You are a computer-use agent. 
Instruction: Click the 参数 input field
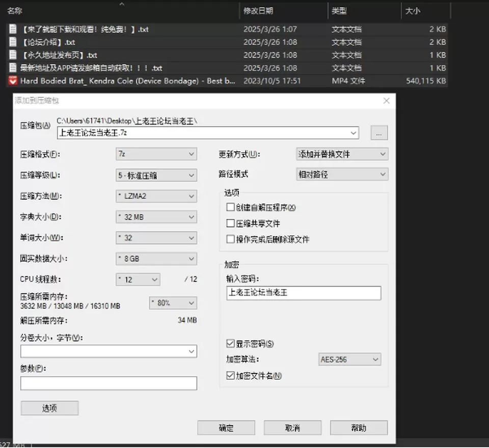point(108,383)
